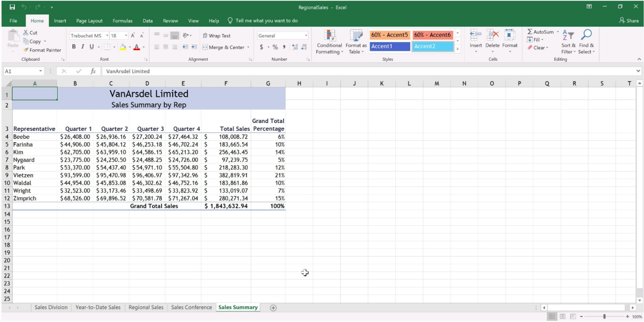Click the Share button
The height and width of the screenshot is (322, 644).
[x=629, y=21]
